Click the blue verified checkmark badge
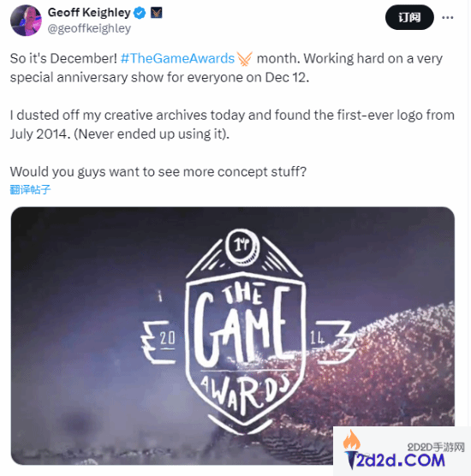Image resolution: width=471 pixels, height=476 pixels. click(140, 13)
